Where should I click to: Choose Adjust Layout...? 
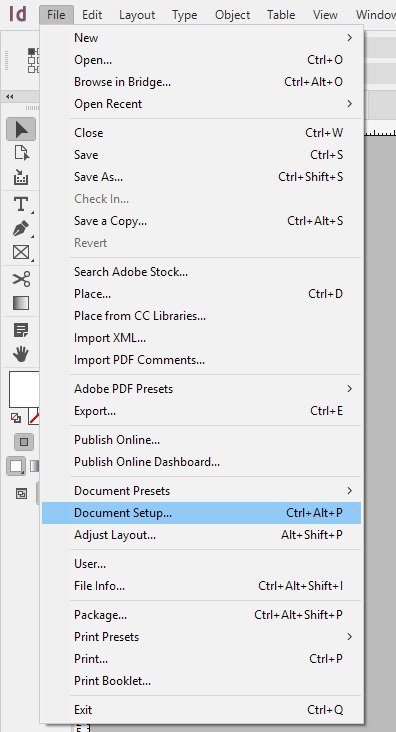(x=201, y=535)
